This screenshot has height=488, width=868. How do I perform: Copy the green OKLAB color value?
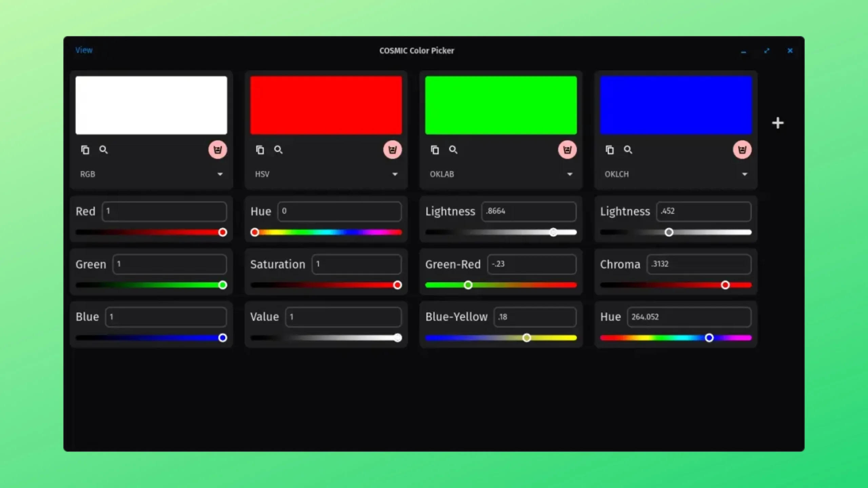[435, 150]
